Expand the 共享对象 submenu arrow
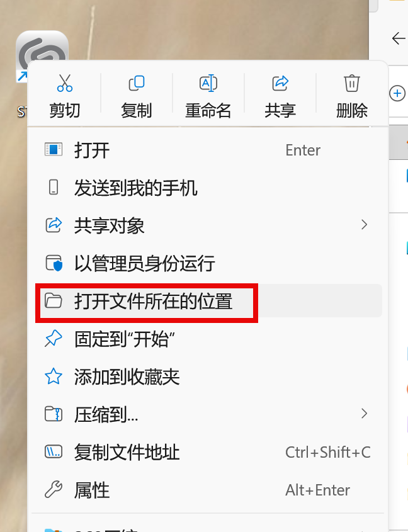Image resolution: width=408 pixels, height=532 pixels. coord(364,225)
